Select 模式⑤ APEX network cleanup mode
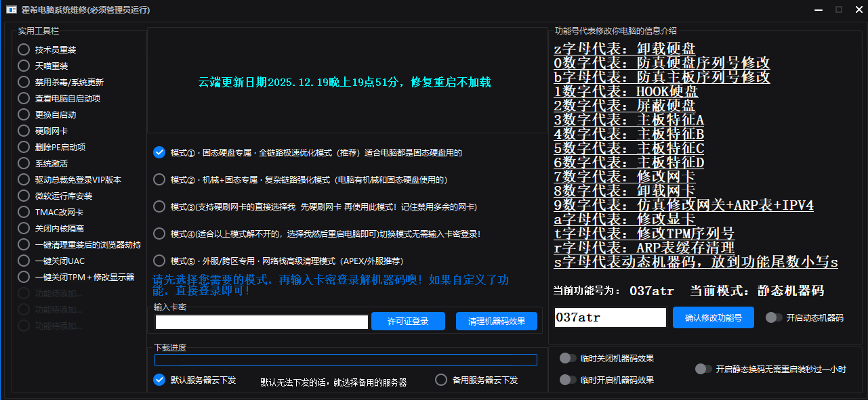868x400 pixels. (x=159, y=261)
